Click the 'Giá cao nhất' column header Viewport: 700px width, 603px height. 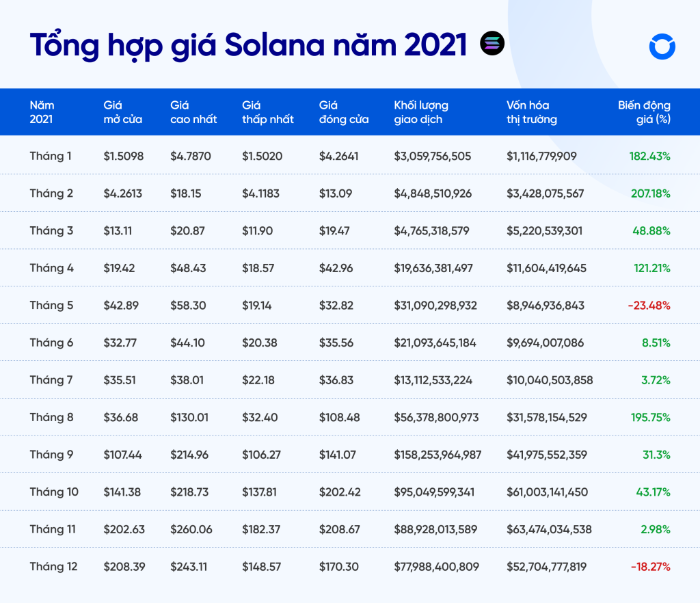pyautogui.click(x=193, y=112)
